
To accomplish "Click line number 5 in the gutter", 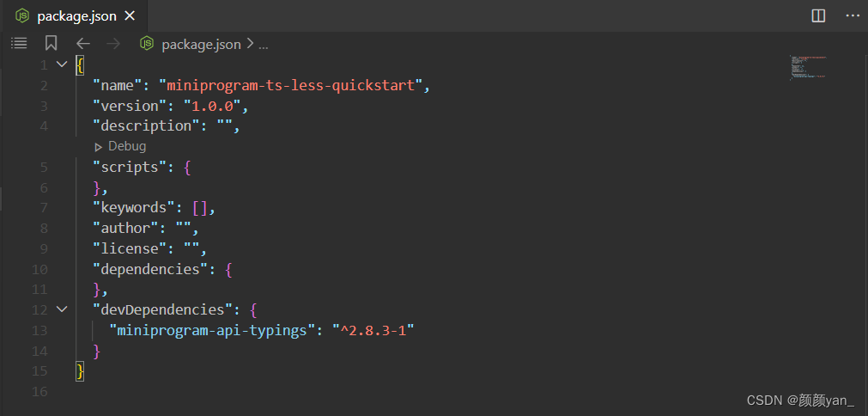I will 44,167.
